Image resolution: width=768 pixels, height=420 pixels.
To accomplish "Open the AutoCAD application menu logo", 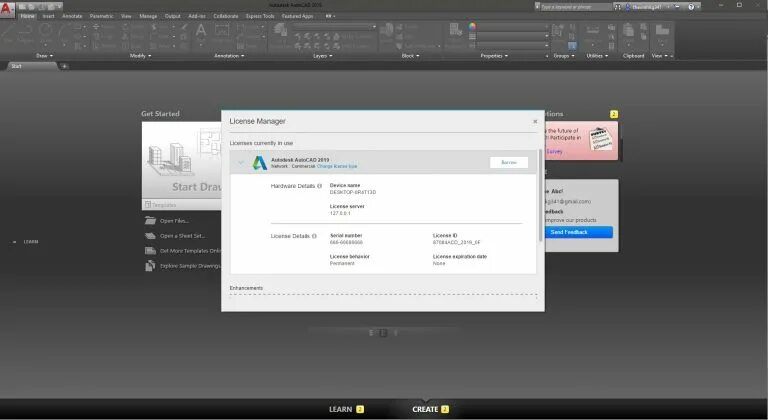I will tap(7, 9).
